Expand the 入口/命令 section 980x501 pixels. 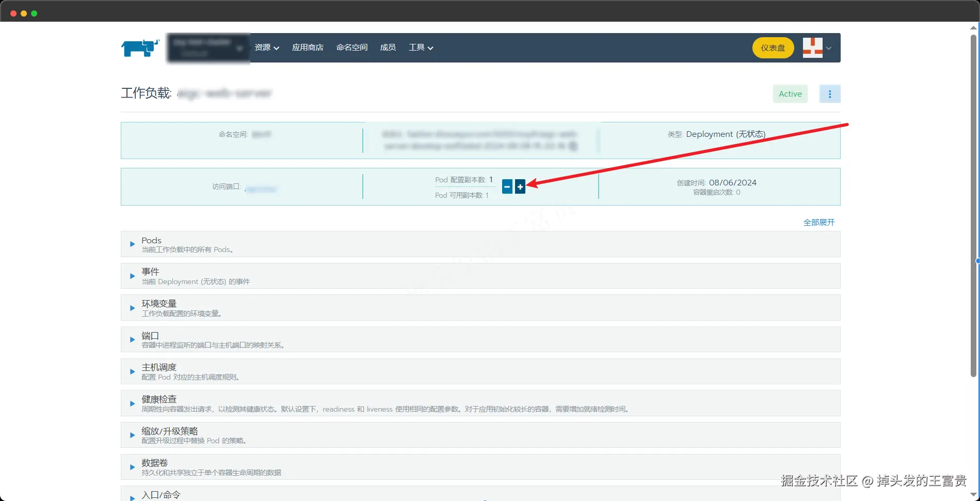[480, 494]
